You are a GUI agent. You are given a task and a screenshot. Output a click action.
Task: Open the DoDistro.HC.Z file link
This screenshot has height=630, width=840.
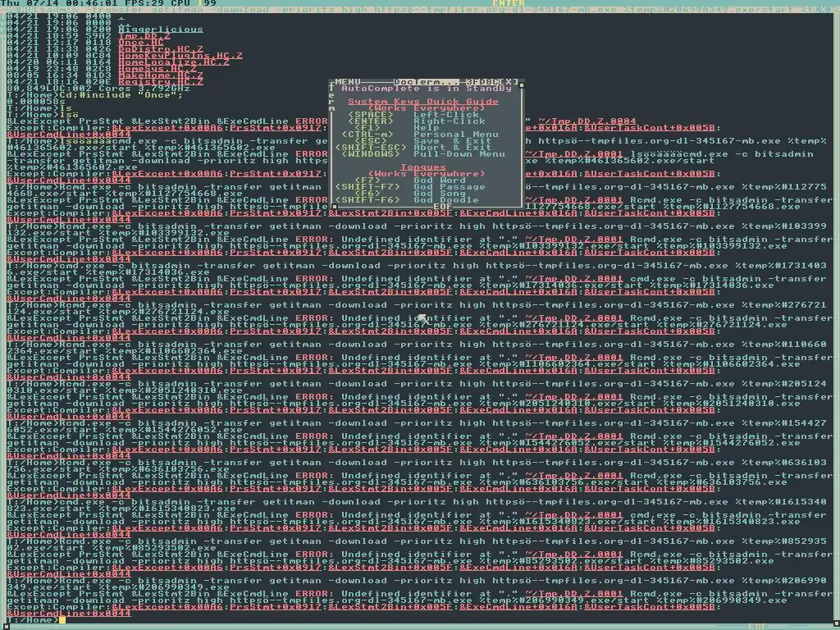pyautogui.click(x=161, y=48)
